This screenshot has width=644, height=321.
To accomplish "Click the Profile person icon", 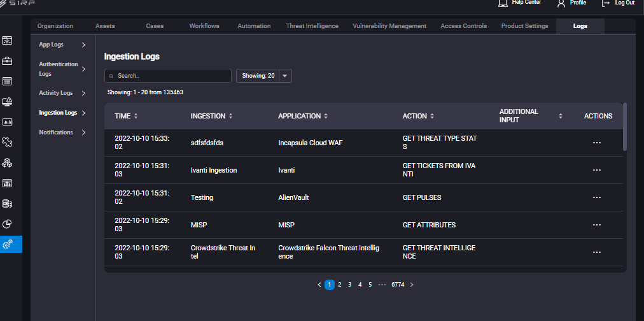I will click(561, 3).
